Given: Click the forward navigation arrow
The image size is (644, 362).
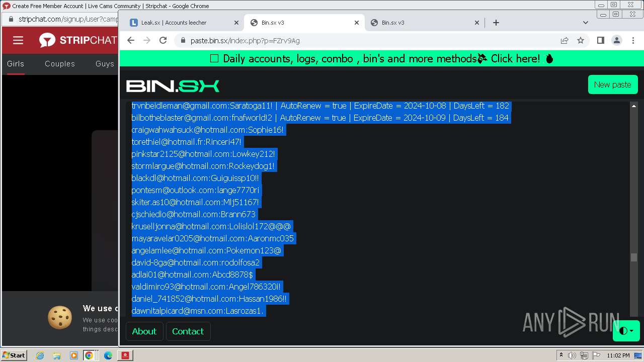Looking at the screenshot, I should pyautogui.click(x=147, y=40).
